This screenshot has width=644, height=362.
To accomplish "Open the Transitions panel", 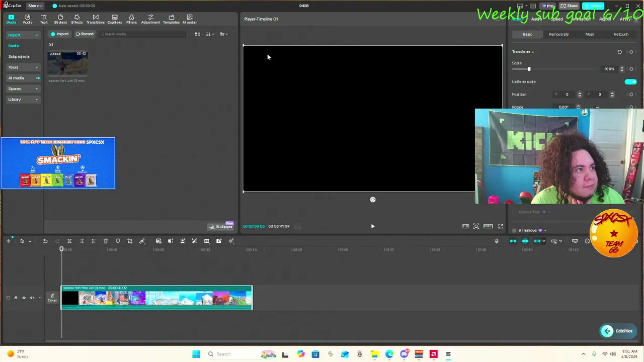I will coord(96,19).
